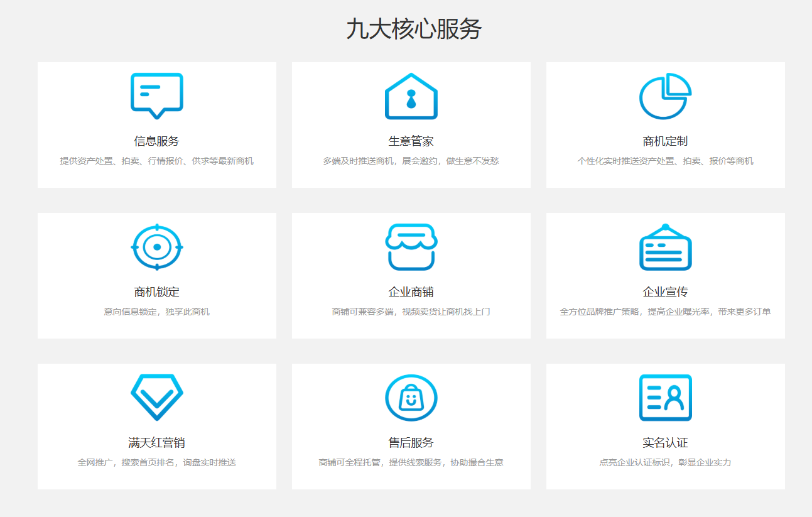Click the 企业商铺 storefront icon
812x517 pixels.
(x=411, y=247)
